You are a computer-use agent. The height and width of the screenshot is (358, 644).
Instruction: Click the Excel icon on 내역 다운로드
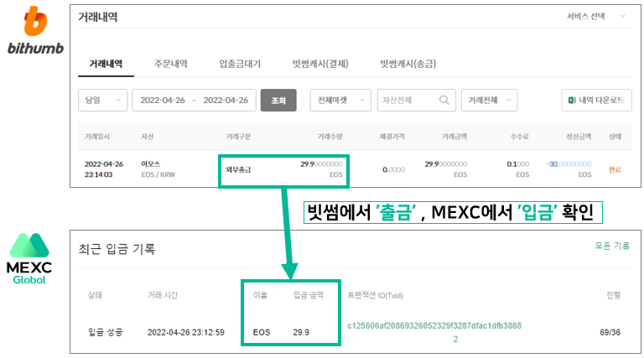(x=571, y=100)
